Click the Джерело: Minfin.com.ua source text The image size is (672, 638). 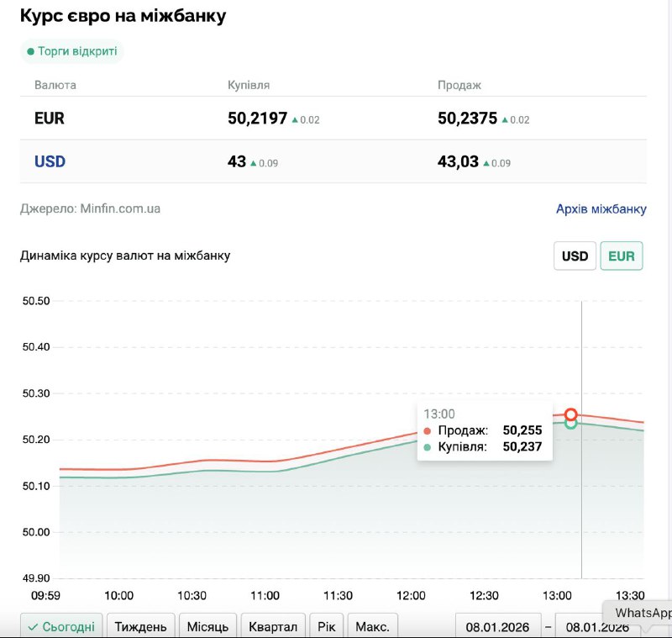(90, 208)
